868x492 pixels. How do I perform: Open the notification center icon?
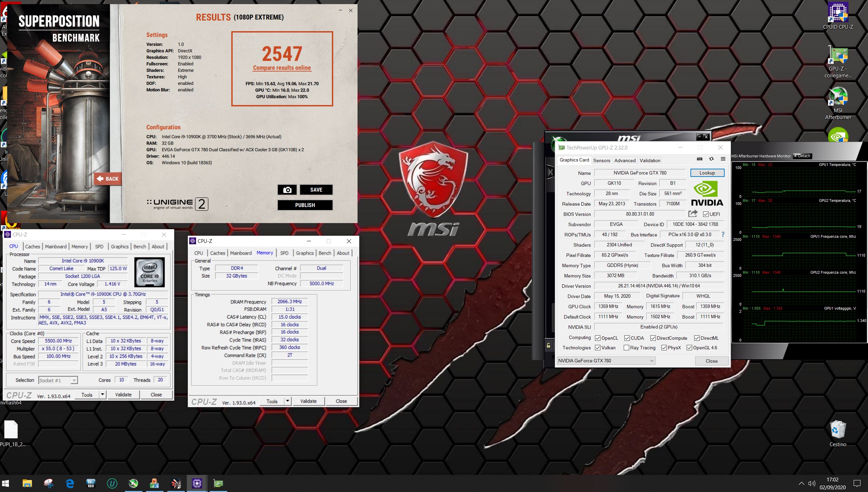tap(857, 483)
